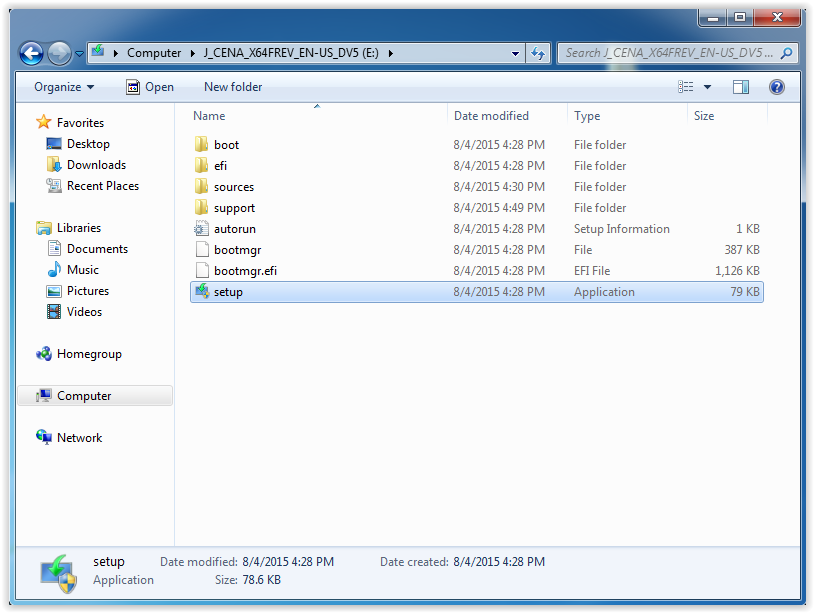Select Computer in the address bar path

(x=154, y=53)
